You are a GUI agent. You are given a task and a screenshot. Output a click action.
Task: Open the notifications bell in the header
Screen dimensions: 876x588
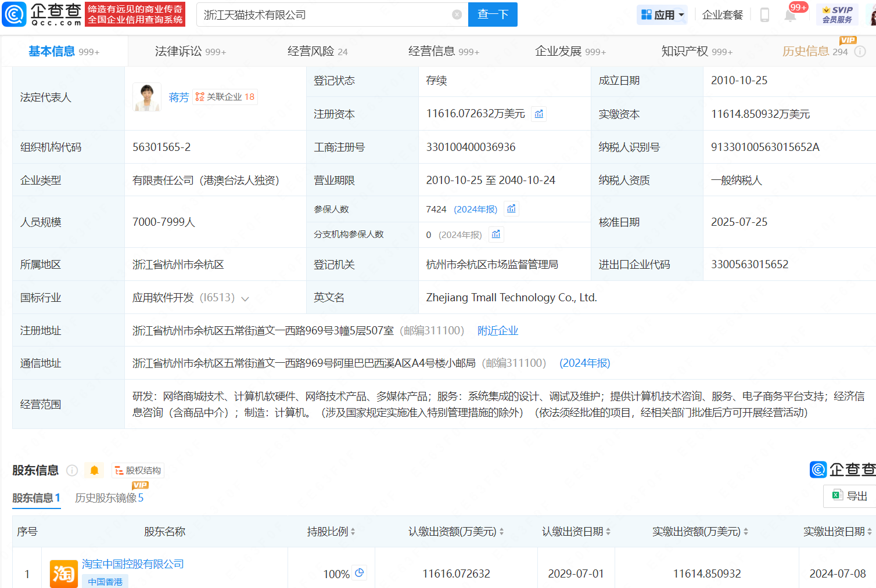(x=790, y=15)
